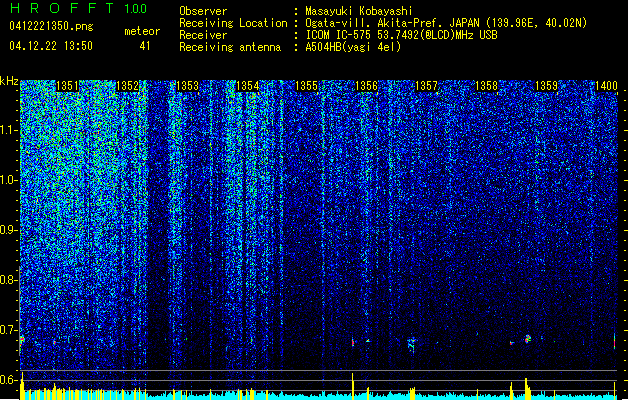Click the 1400 time marker
This screenshot has width=629, height=400.
606,86
